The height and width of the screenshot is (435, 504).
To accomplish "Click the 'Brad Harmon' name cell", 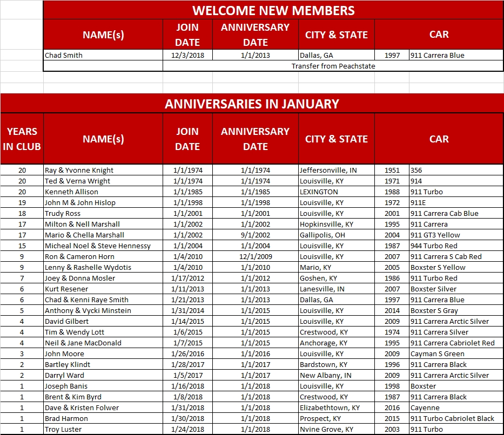I will pos(103,419).
